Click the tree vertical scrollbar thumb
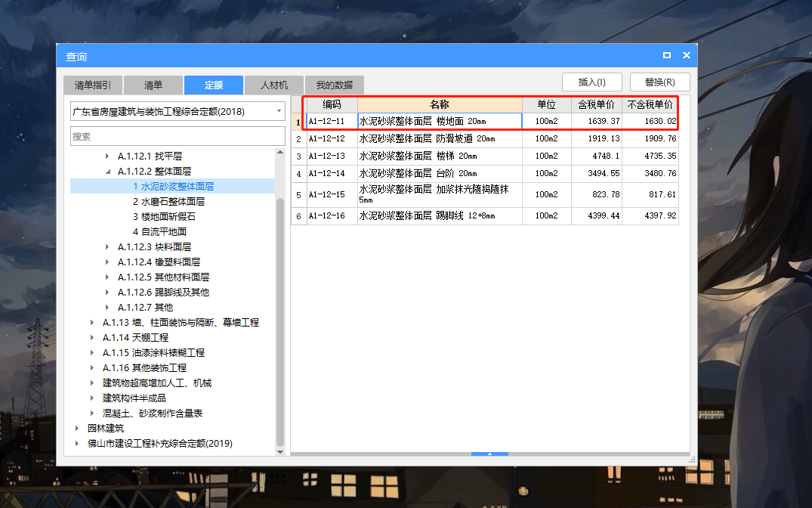812x508 pixels. point(280,322)
